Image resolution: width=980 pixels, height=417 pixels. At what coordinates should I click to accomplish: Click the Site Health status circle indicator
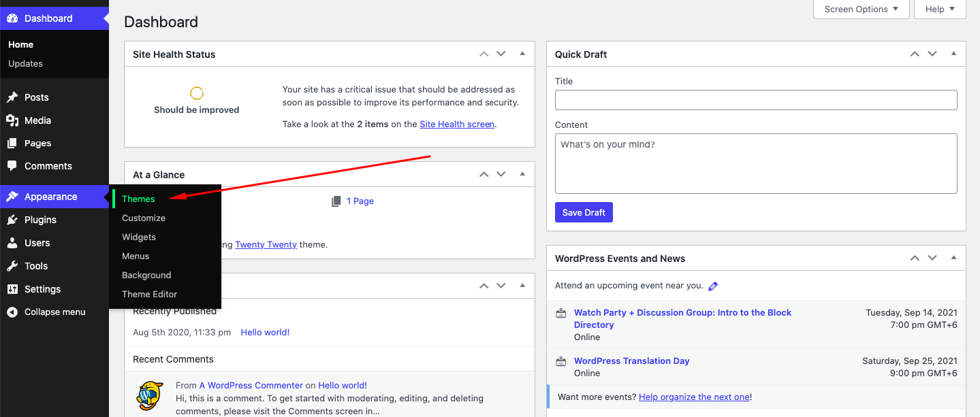[x=197, y=93]
